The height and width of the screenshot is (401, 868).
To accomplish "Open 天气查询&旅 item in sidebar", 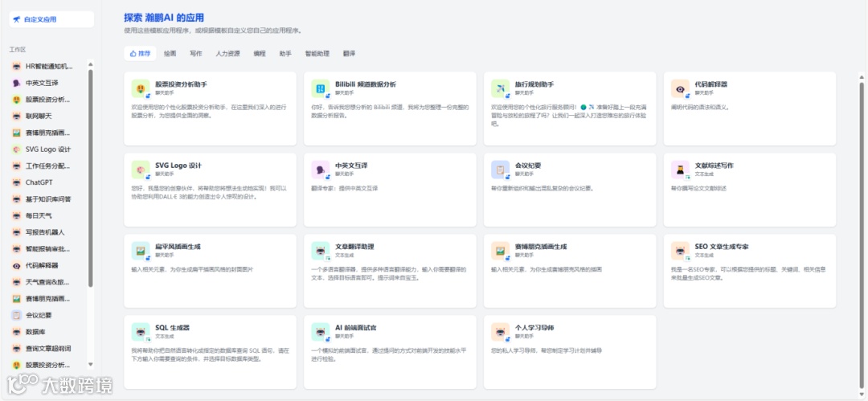I will (49, 282).
